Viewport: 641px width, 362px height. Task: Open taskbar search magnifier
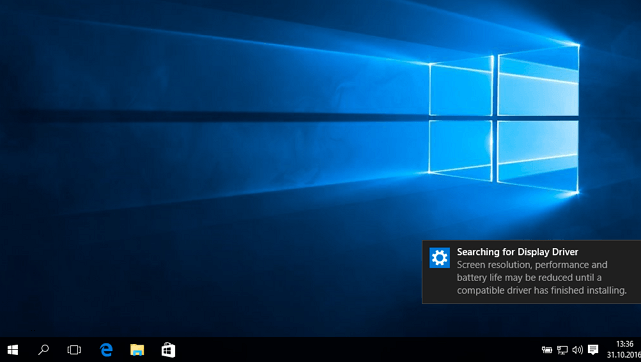click(x=43, y=350)
